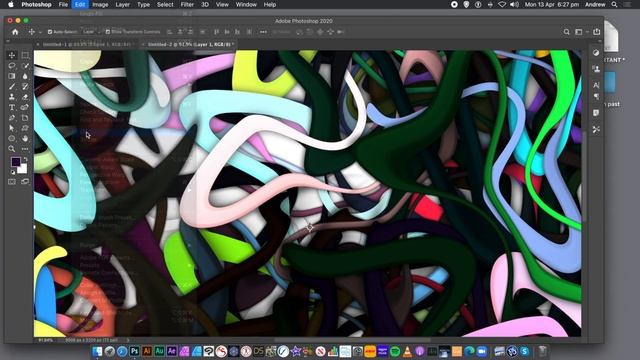
Task: Select the Gradient tool
Action: [x=12, y=76]
